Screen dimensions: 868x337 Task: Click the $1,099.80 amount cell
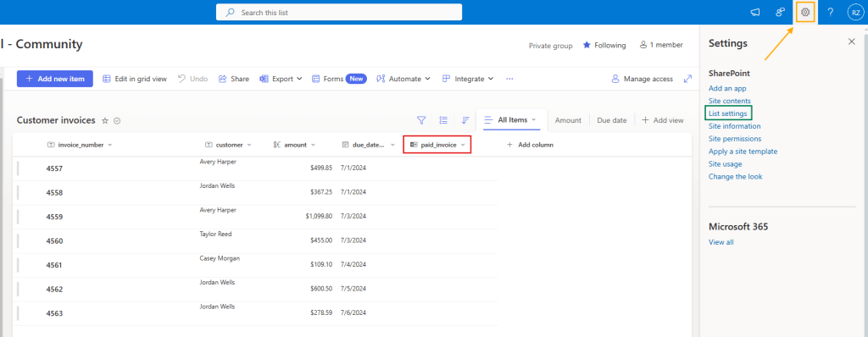pyautogui.click(x=319, y=217)
